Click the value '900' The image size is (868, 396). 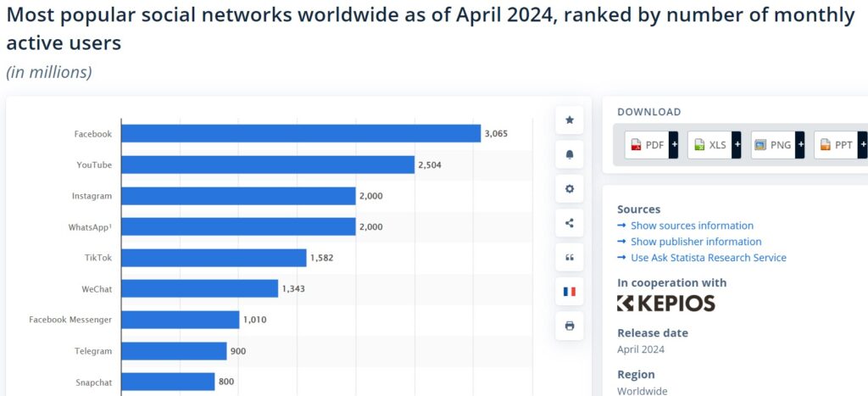pos(238,351)
